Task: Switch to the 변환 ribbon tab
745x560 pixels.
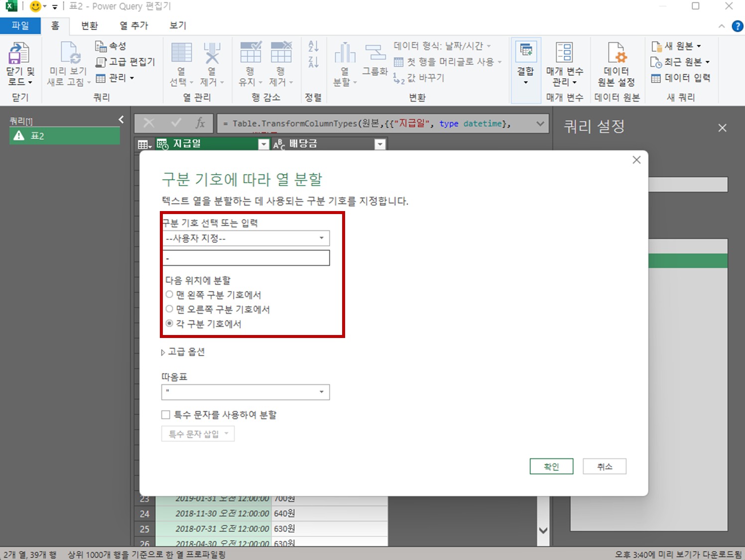Action: click(x=89, y=25)
